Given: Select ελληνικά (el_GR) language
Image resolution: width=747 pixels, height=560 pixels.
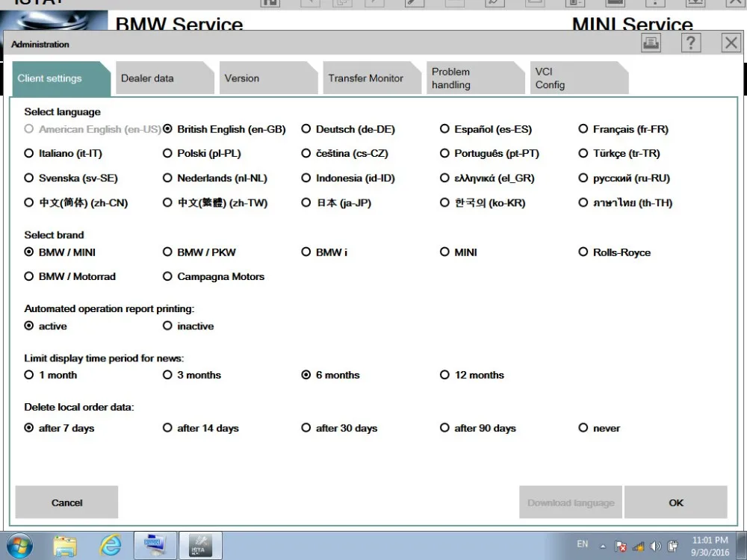Looking at the screenshot, I should click(x=487, y=178).
